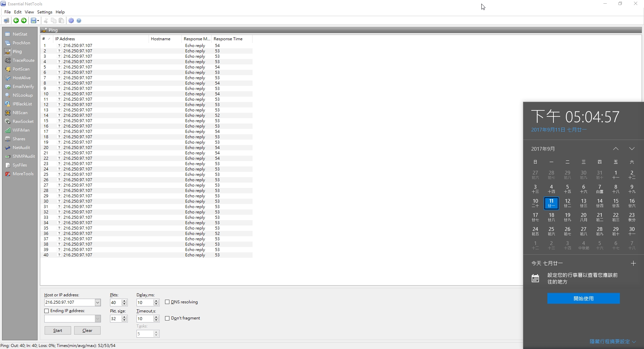The height and width of the screenshot is (349, 644).
Task: Click the Start button
Action: pyautogui.click(x=58, y=331)
